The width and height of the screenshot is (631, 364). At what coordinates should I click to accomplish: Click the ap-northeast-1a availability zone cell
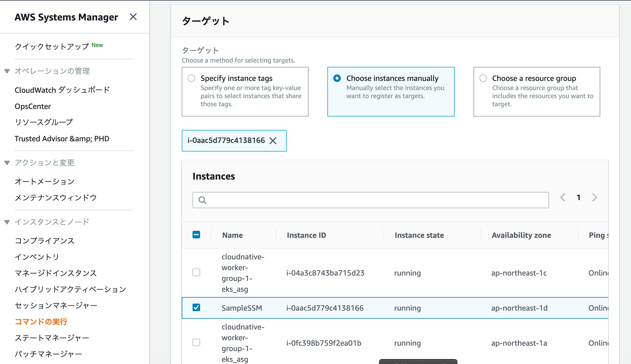click(519, 343)
